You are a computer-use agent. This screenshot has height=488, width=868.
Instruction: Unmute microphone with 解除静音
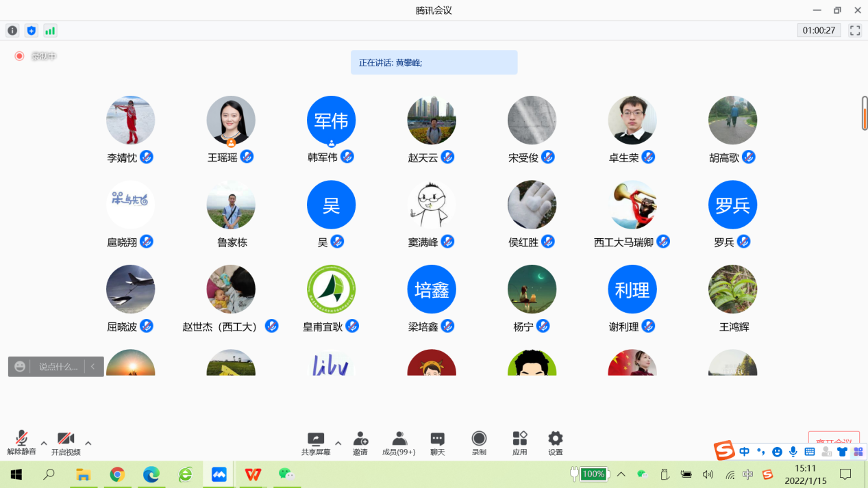tap(21, 443)
